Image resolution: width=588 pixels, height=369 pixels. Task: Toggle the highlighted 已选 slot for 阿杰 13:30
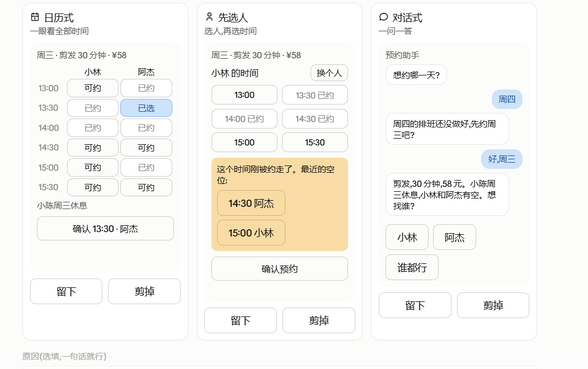[146, 108]
